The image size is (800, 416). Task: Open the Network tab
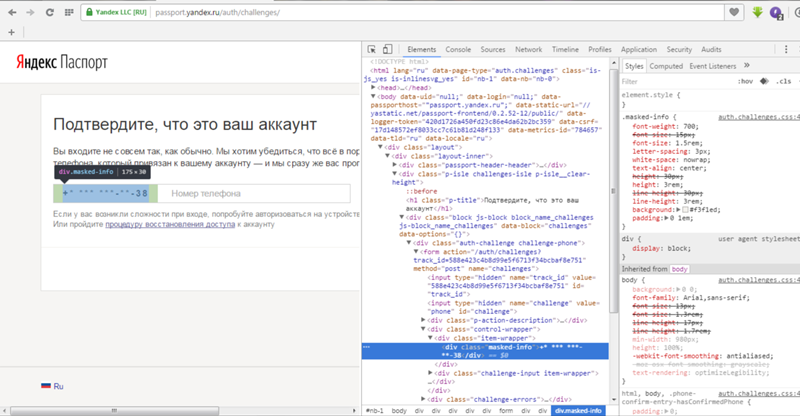(529, 50)
